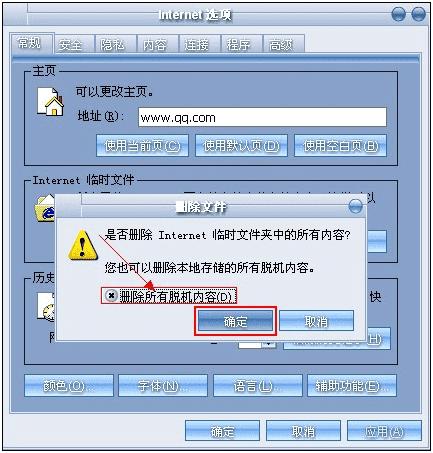Screen dimensions: 433x453
Task: Click the homepage address field with www.qq.com
Action: coord(262,117)
